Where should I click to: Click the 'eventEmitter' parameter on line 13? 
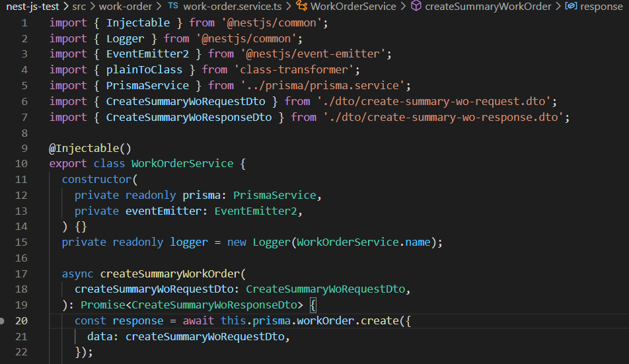pyautogui.click(x=164, y=211)
